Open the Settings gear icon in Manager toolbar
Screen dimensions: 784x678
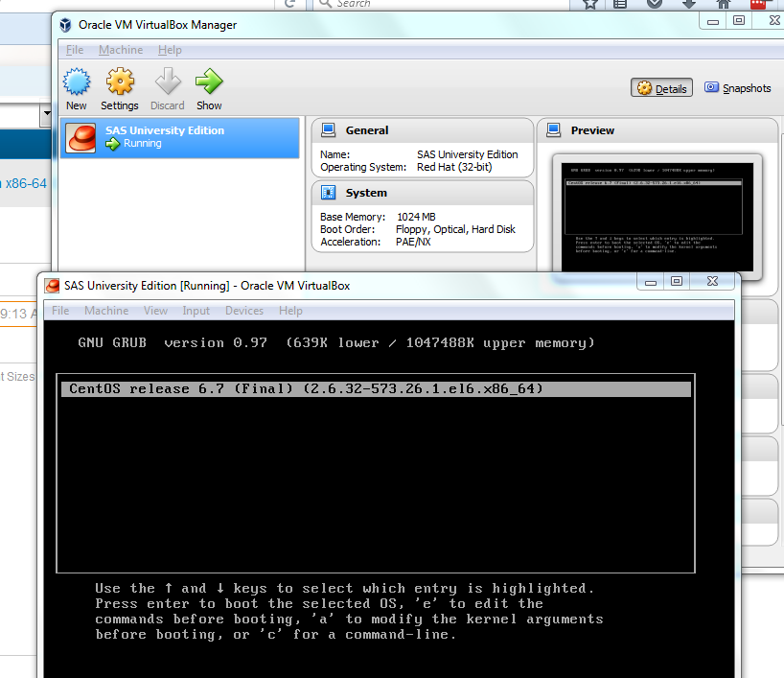[x=120, y=82]
